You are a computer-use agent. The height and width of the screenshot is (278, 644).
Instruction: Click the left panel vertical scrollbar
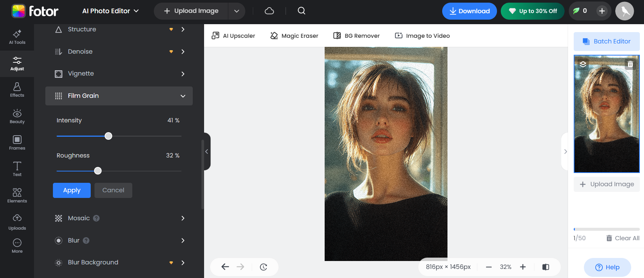click(x=203, y=175)
